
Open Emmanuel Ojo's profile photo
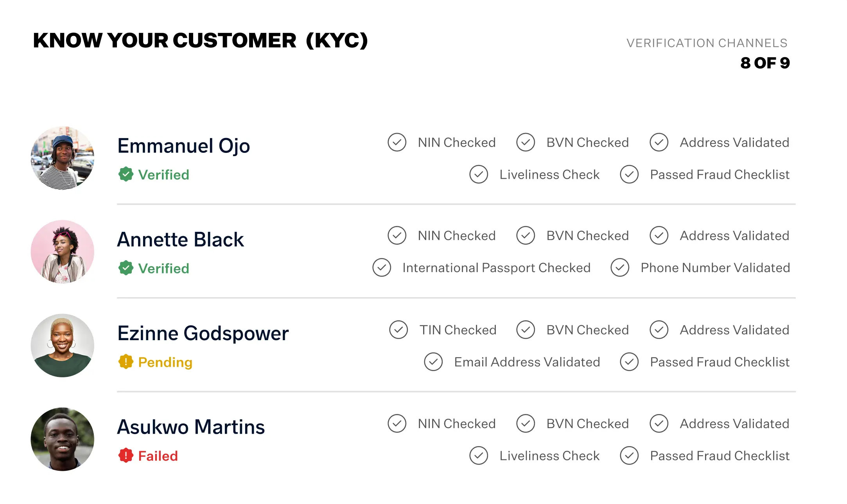click(x=63, y=158)
